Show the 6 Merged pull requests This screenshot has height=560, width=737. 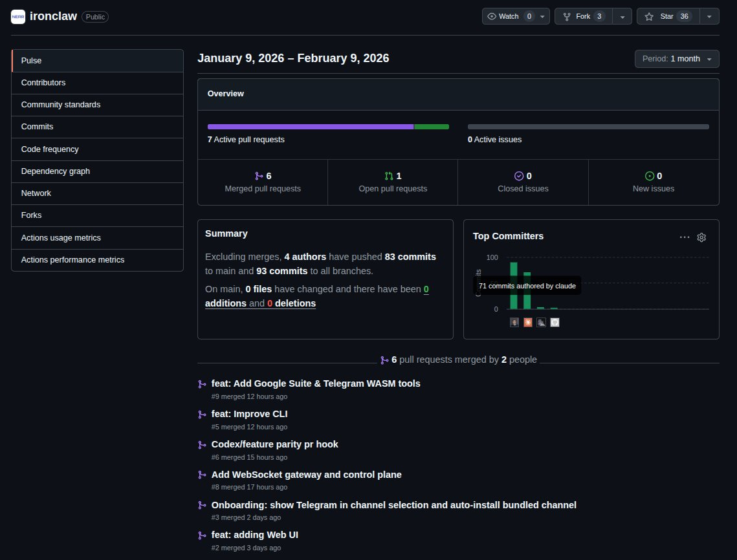263,182
